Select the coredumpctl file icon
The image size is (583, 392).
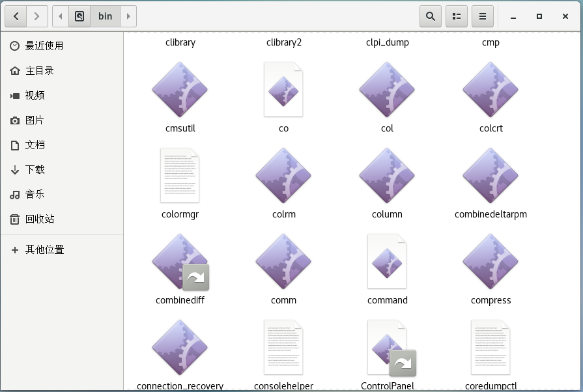[491, 348]
